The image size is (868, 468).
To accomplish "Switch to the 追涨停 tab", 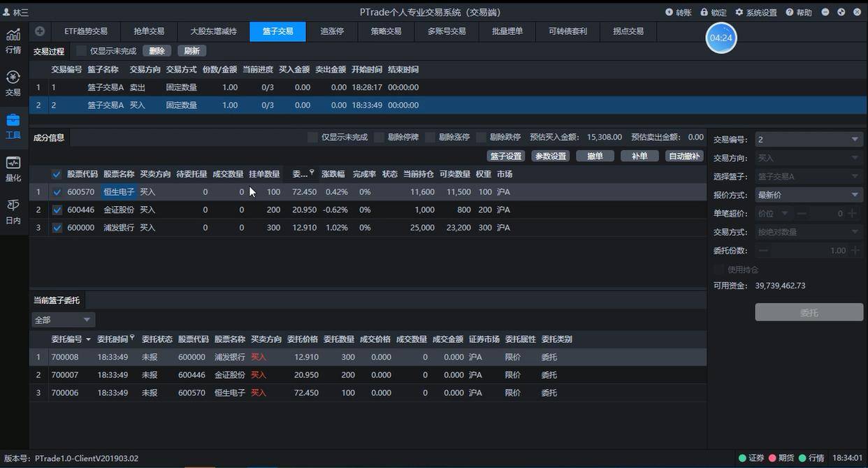I will coord(332,31).
